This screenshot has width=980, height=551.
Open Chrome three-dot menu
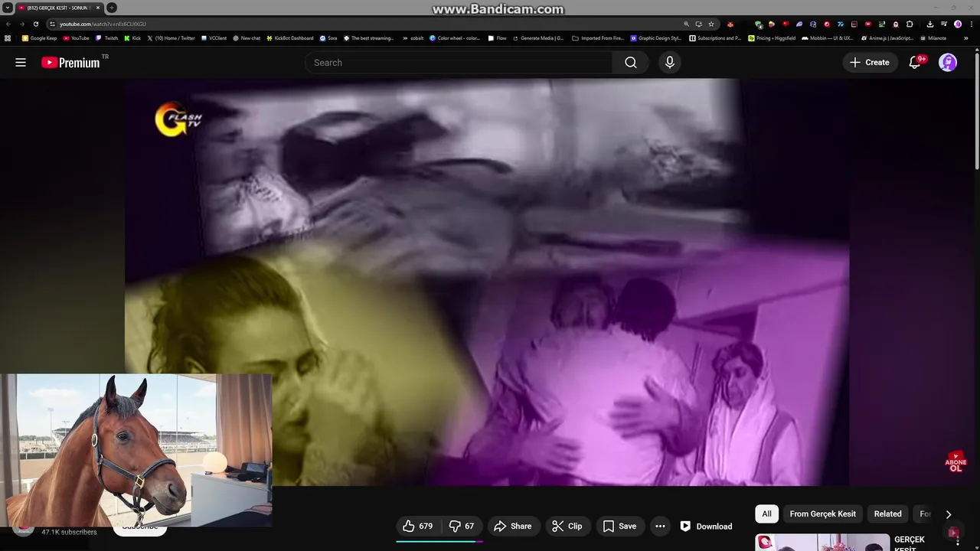[971, 24]
